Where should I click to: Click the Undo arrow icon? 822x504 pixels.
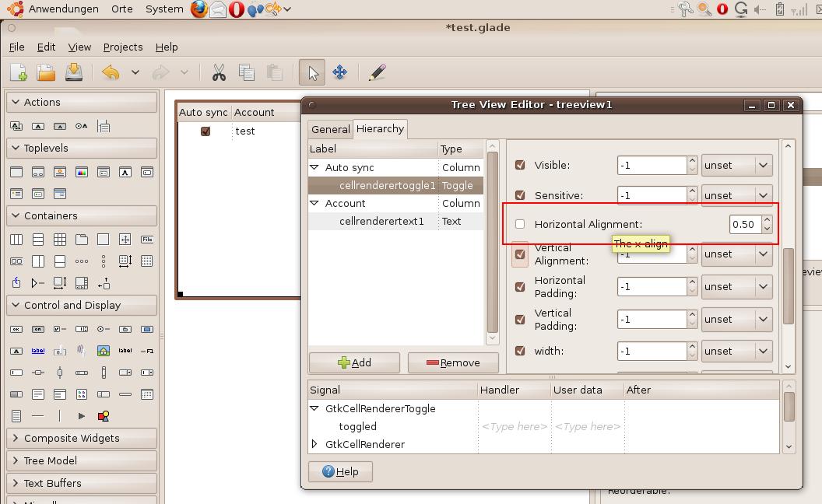[x=111, y=73]
